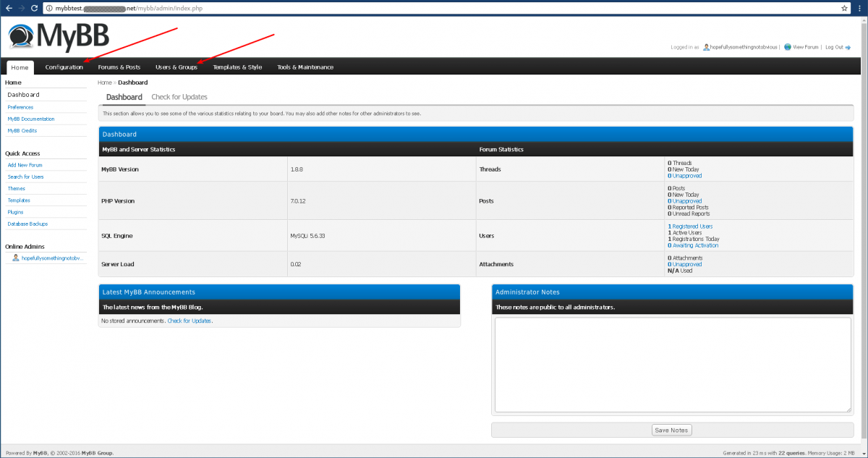Open the Users & Groups menu

tap(176, 67)
